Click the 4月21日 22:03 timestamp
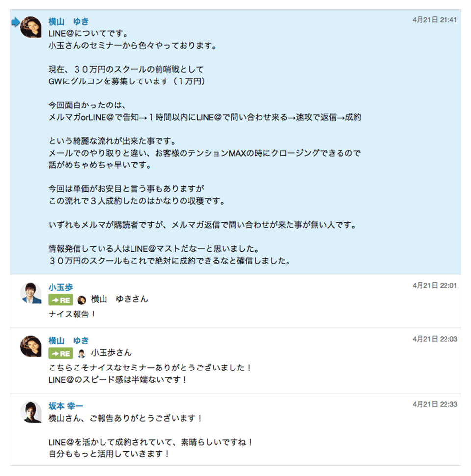 [435, 339]
